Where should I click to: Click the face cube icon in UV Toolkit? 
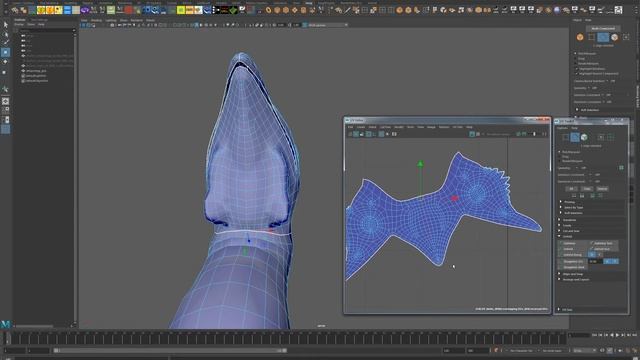click(584, 138)
